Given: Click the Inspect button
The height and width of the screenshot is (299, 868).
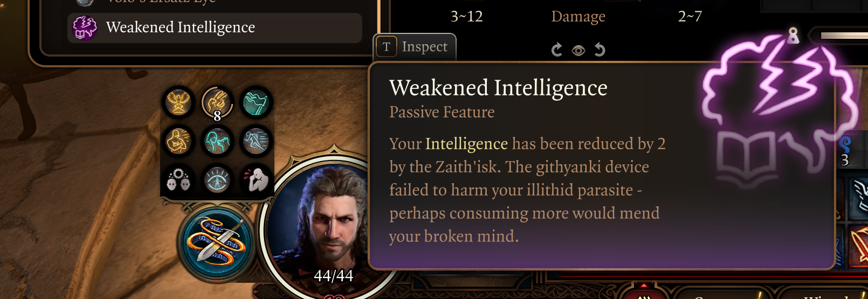Looking at the screenshot, I should (x=415, y=47).
